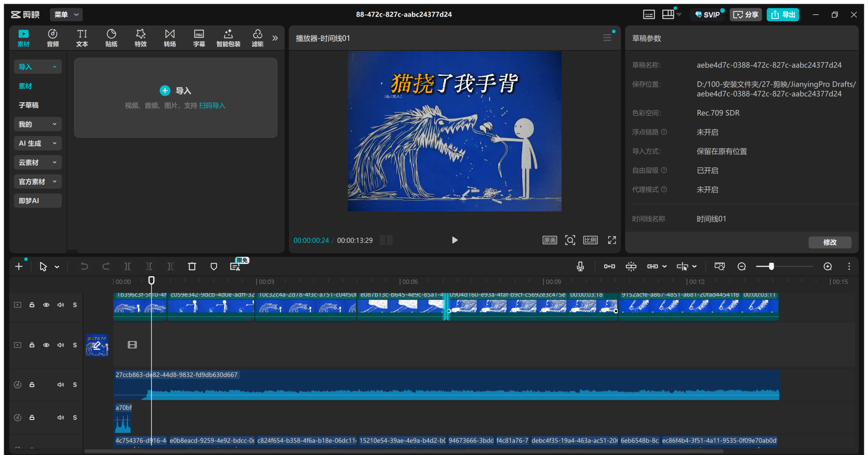Hide the top video track with eye toggle
Screen dimensions: 868x455
(x=46, y=305)
